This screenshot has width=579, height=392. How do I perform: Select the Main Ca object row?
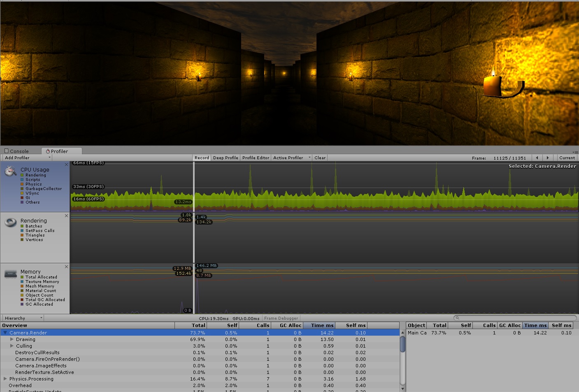[x=492, y=333]
